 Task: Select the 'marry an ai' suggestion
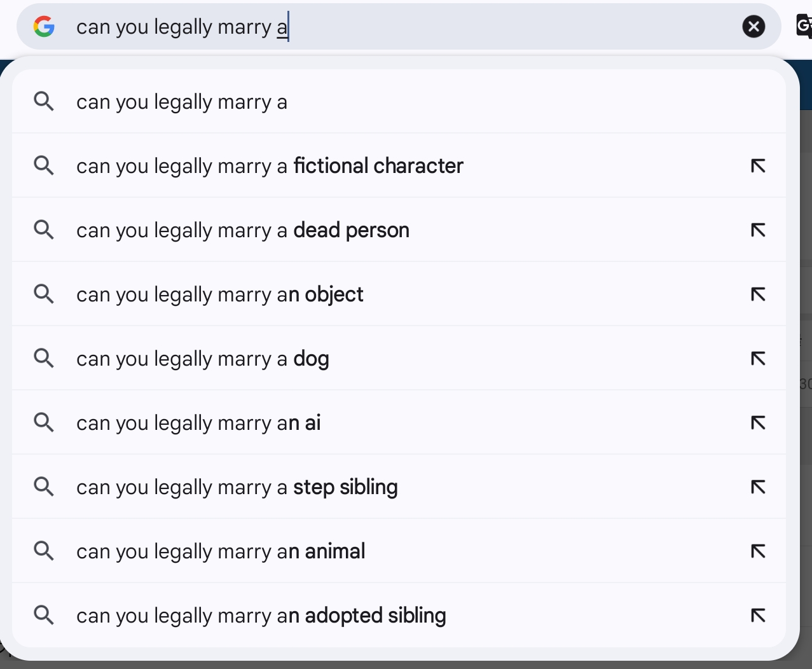399,423
